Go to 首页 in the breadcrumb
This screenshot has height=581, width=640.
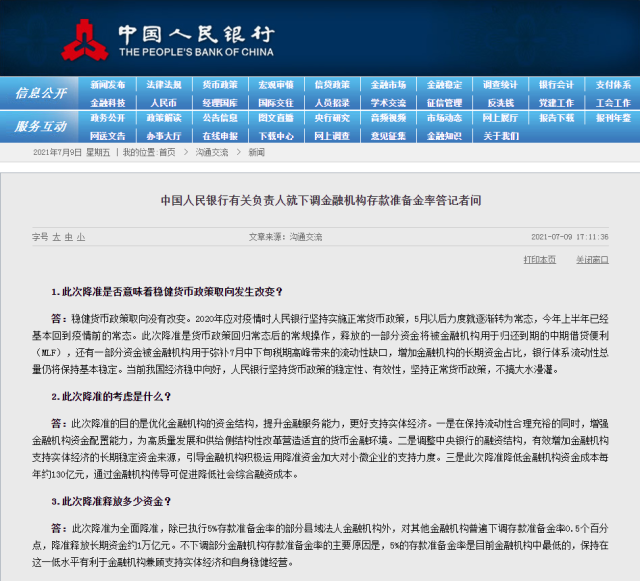(x=167, y=152)
